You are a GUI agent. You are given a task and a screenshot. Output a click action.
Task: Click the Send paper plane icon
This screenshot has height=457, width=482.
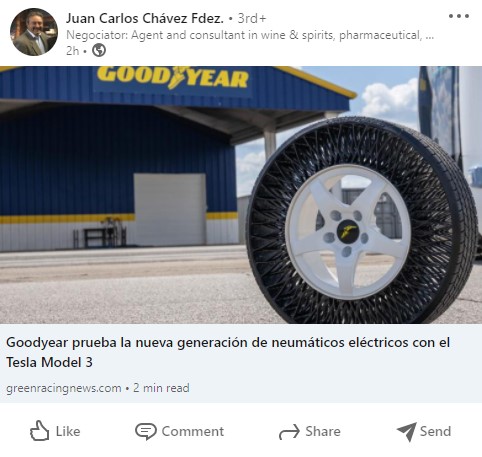407,432
